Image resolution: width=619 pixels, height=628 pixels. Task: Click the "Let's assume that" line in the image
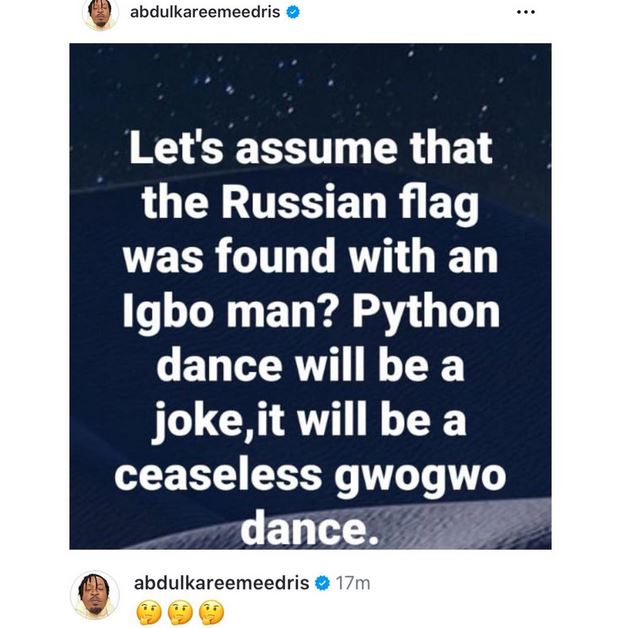click(310, 149)
